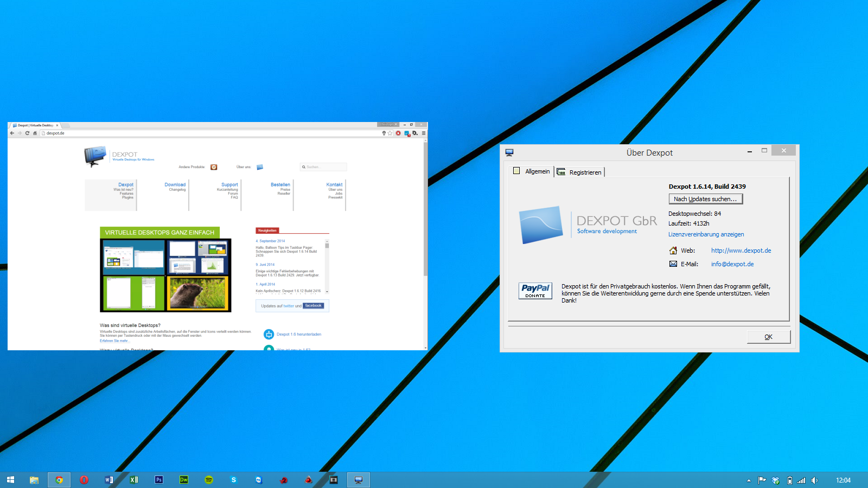Launch Dreamweaver from the taskbar
The image size is (868, 488).
184,480
